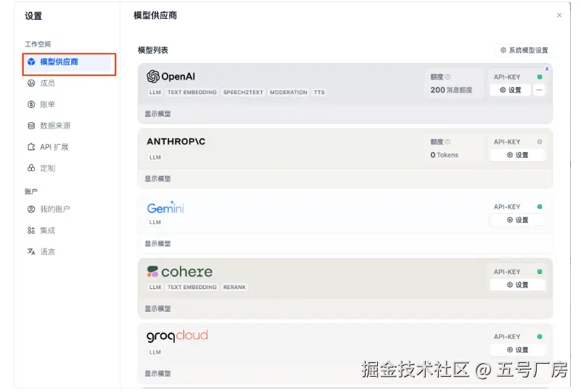
Task: Click the groqcloud logo
Action: pyautogui.click(x=177, y=335)
